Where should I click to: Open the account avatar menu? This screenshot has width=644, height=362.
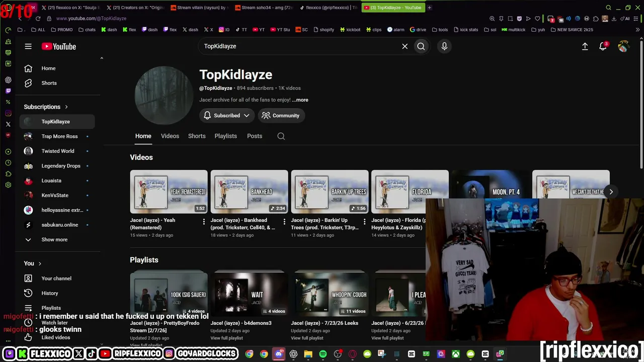[623, 46]
